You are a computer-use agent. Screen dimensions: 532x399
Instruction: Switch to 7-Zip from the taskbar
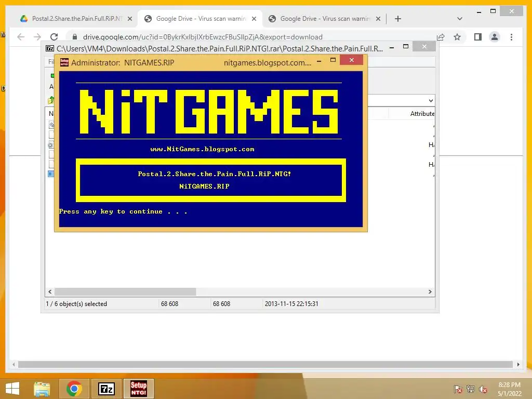pos(106,389)
